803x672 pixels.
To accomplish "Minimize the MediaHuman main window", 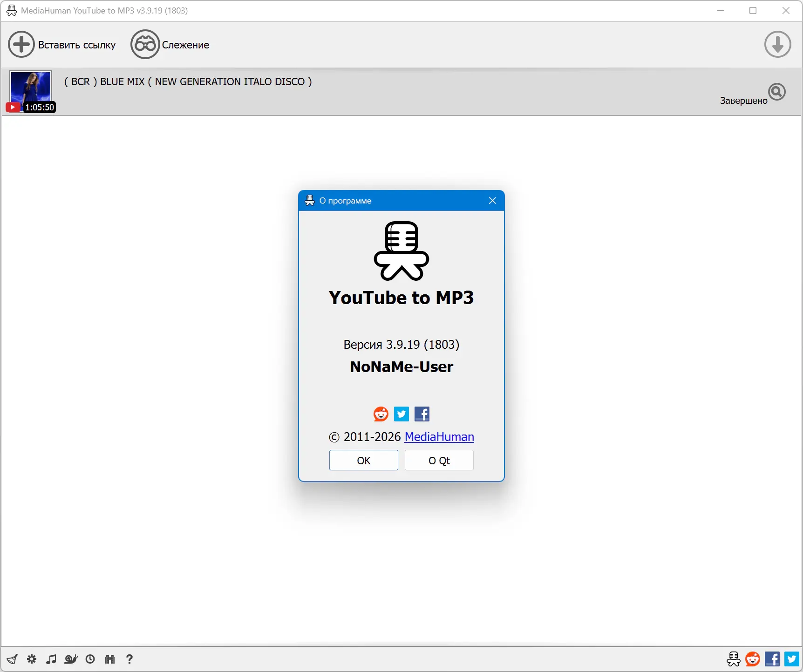I will coord(721,11).
